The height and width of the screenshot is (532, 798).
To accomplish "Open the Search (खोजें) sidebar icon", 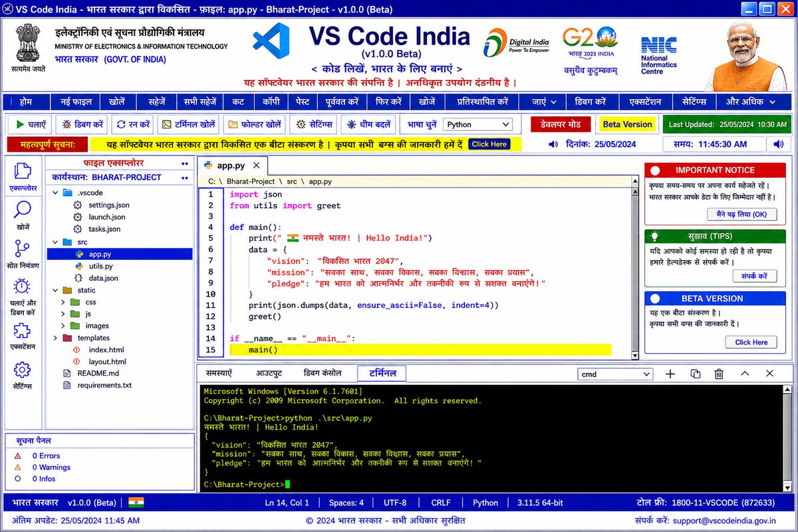I will pyautogui.click(x=23, y=209).
